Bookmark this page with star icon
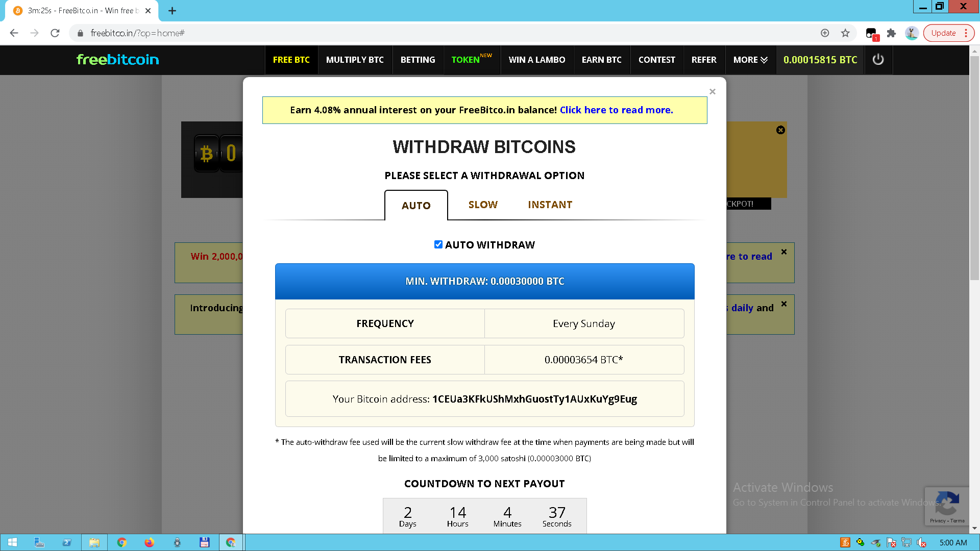The width and height of the screenshot is (980, 551). (x=845, y=33)
